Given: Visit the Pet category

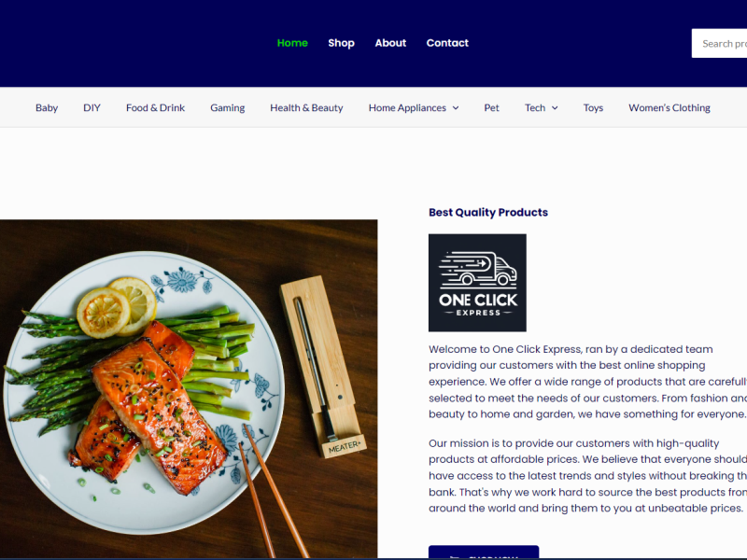Looking at the screenshot, I should pyautogui.click(x=492, y=107).
